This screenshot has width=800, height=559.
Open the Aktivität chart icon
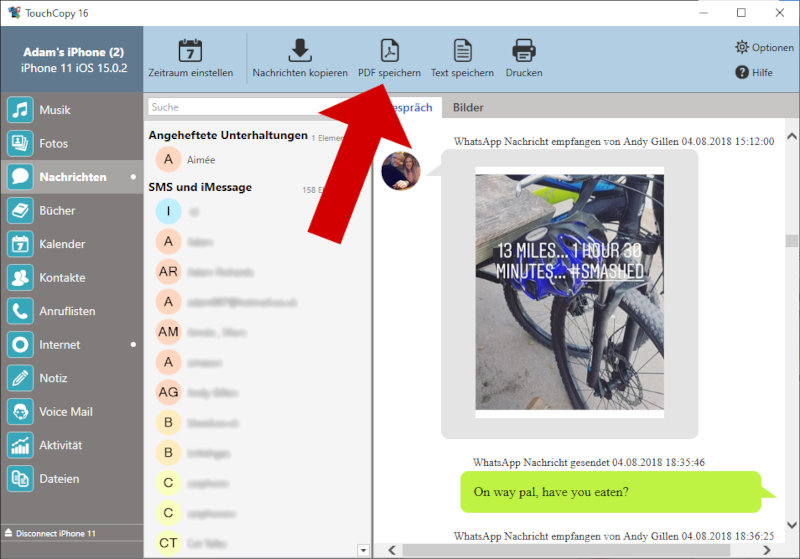click(x=20, y=445)
